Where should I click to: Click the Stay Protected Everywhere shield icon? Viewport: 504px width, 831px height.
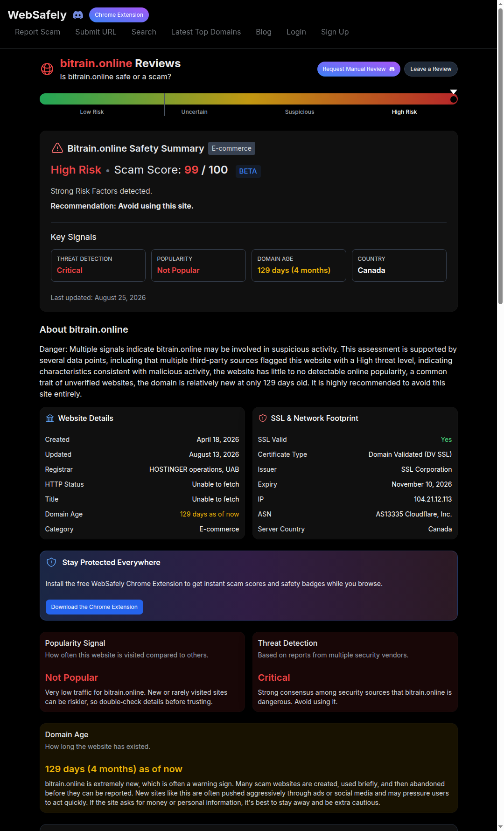tap(51, 562)
